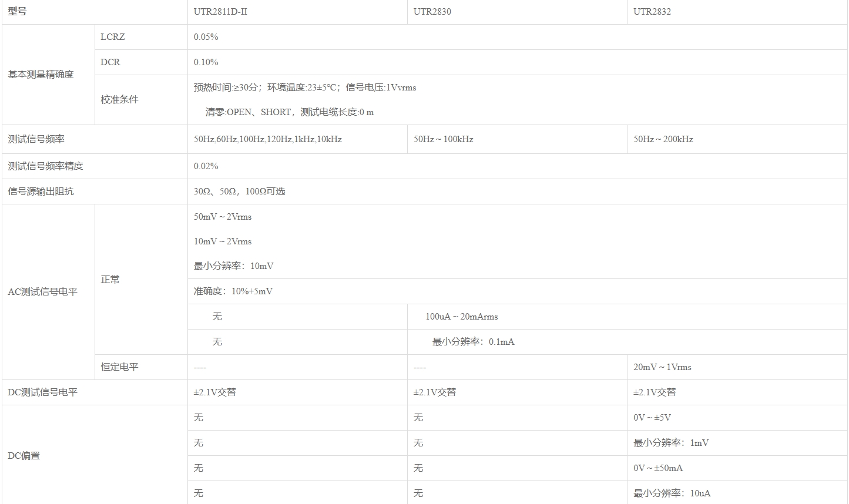Image resolution: width=849 pixels, height=504 pixels.
Task: Select the 50Hz ~ 200kHz cell
Action: (737, 139)
